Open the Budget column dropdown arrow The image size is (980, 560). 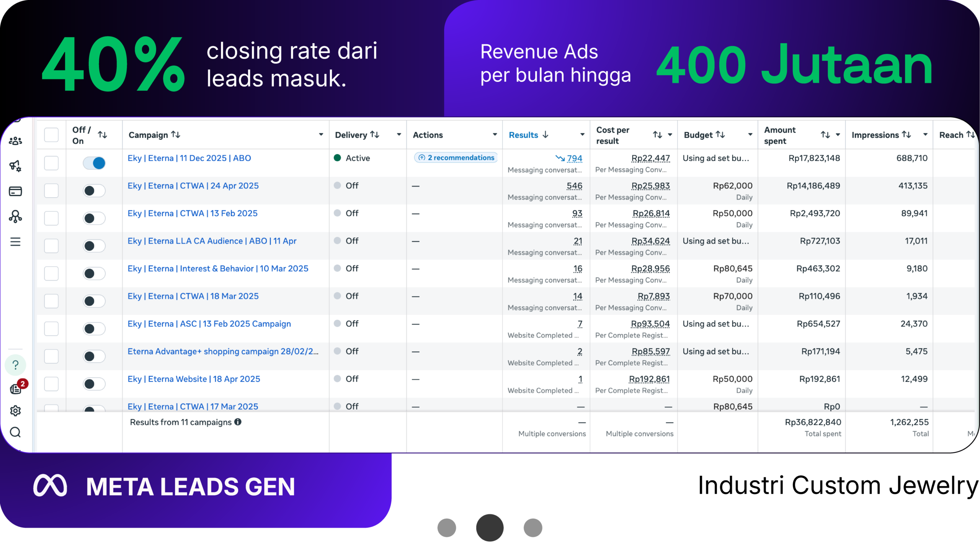click(750, 134)
